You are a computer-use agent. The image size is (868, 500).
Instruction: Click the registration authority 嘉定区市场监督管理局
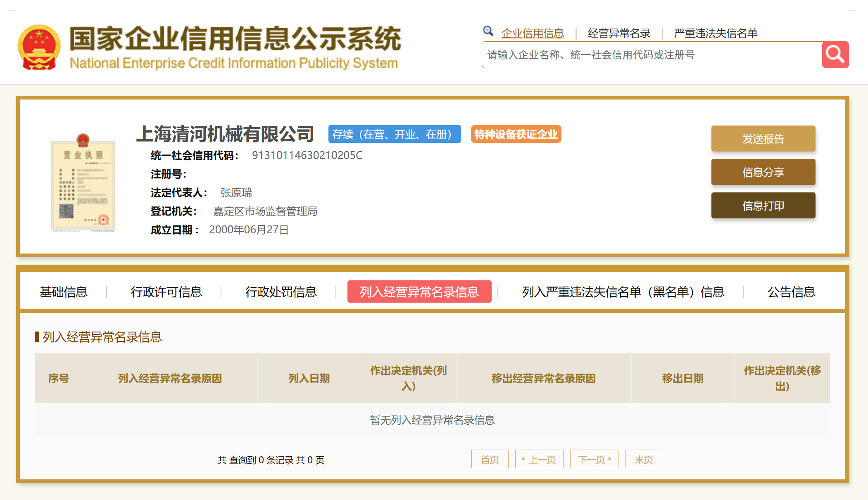pos(265,211)
